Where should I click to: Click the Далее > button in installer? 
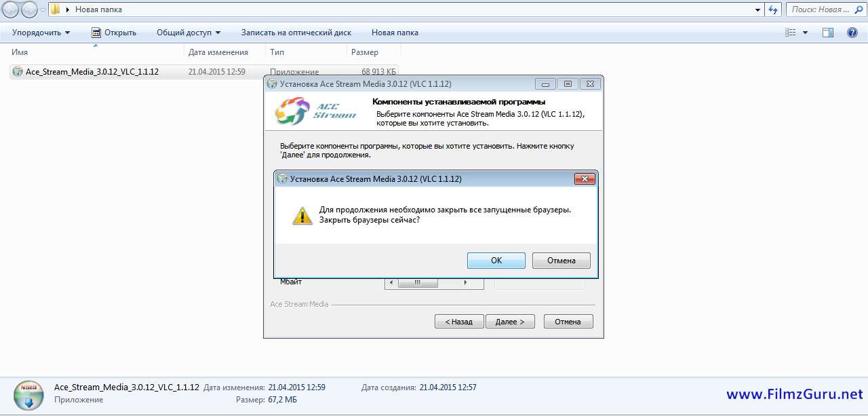click(510, 322)
